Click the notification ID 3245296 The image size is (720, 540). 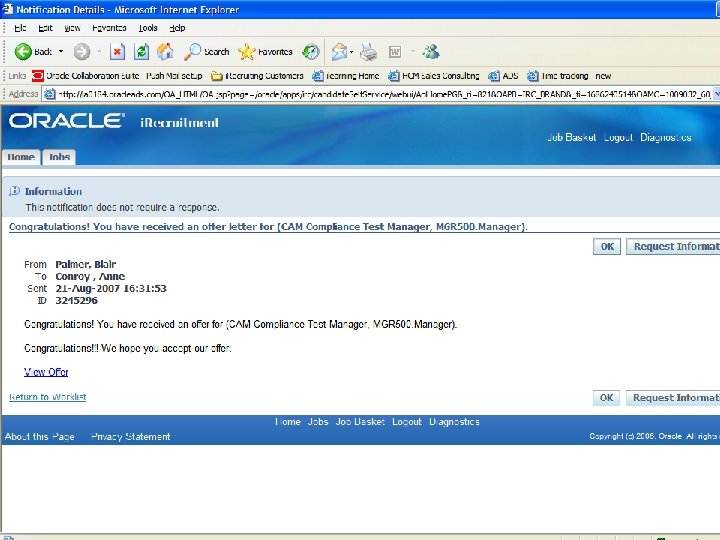pos(77,301)
